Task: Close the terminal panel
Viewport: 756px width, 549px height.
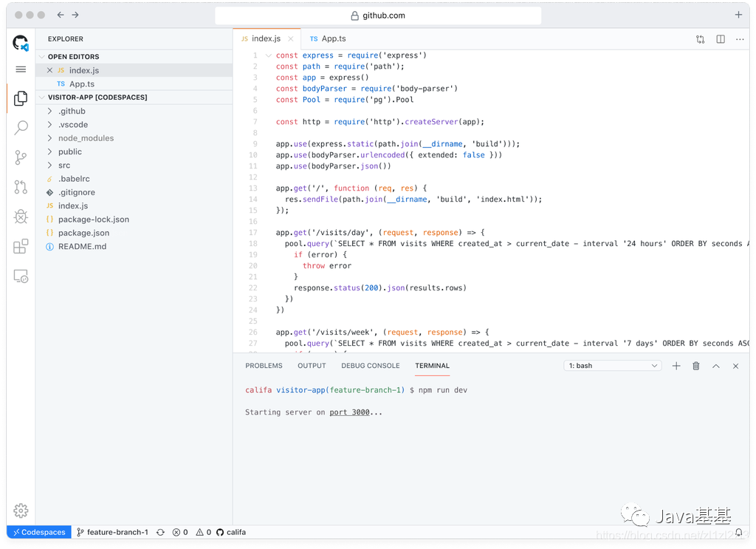Action: pos(735,366)
